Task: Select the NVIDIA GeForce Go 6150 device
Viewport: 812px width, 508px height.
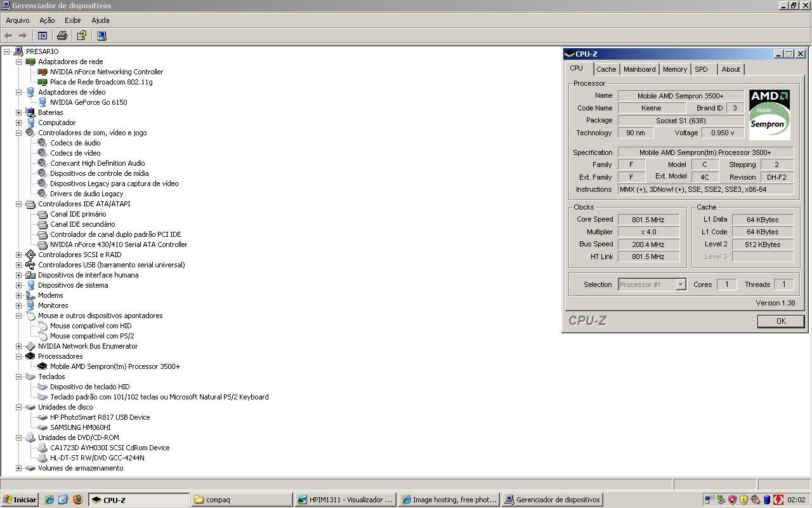Action: (x=88, y=102)
